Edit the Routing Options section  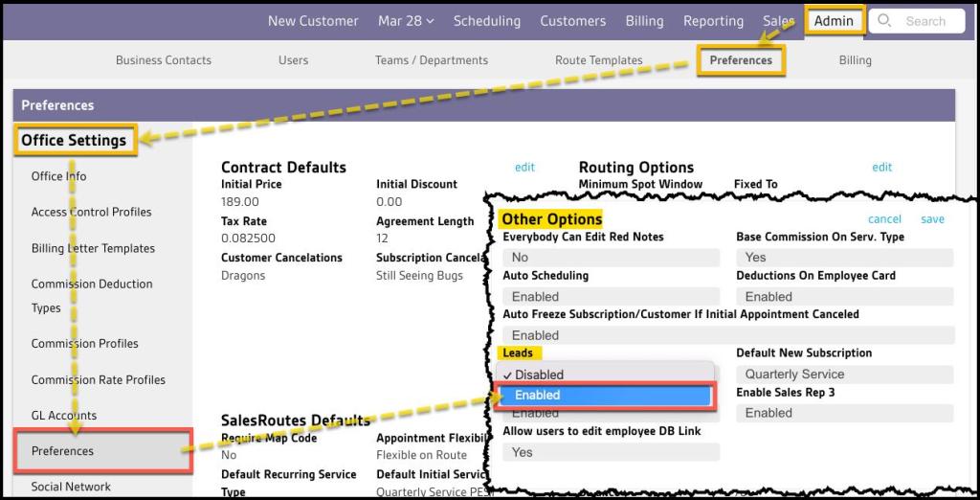pyautogui.click(x=881, y=167)
